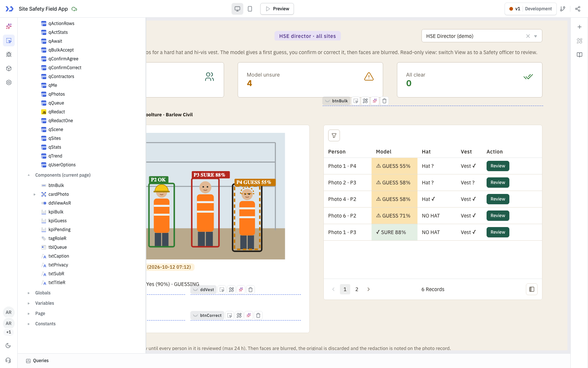Open the support headset icon
This screenshot has height=368, width=588.
pyautogui.click(x=8, y=360)
